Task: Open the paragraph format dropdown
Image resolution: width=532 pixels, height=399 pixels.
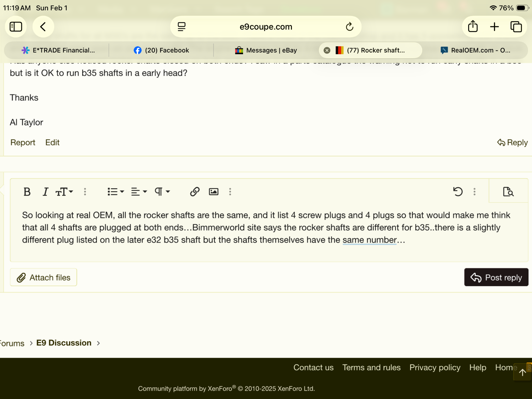Action: point(162,192)
